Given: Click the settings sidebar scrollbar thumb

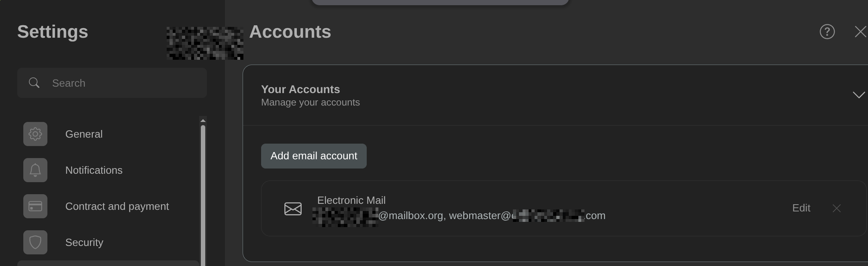Looking at the screenshot, I should coord(203,193).
